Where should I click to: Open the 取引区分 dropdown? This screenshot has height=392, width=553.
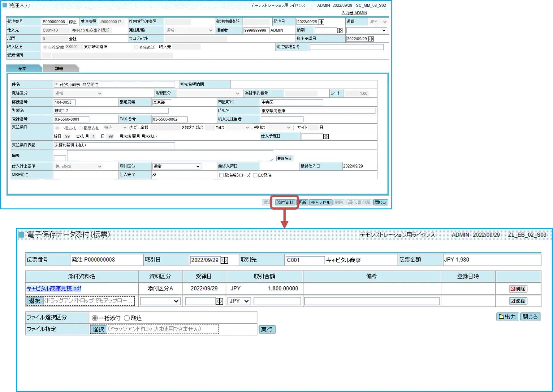(176, 166)
